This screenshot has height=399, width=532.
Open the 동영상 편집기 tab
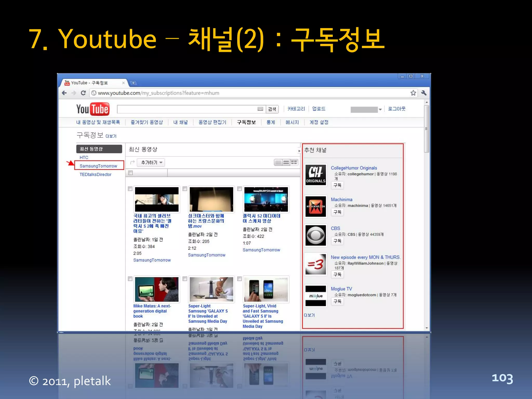click(x=212, y=122)
